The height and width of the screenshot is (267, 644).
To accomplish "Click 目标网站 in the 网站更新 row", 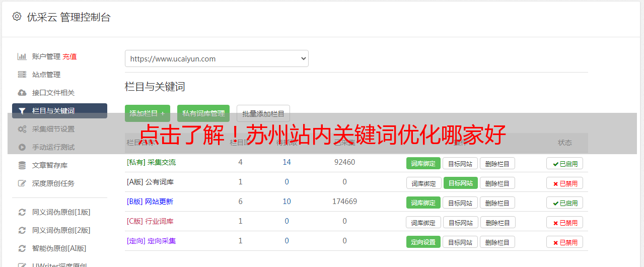I will 460,203.
